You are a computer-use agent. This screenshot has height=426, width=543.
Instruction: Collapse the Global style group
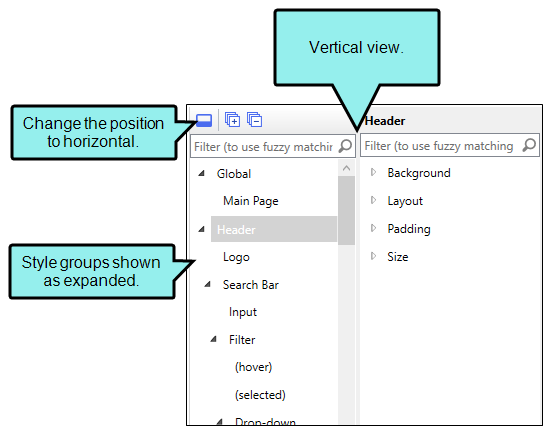202,173
